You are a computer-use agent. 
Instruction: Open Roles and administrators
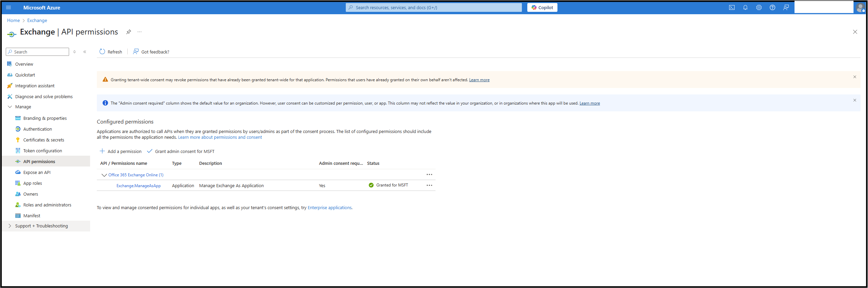coord(47,205)
